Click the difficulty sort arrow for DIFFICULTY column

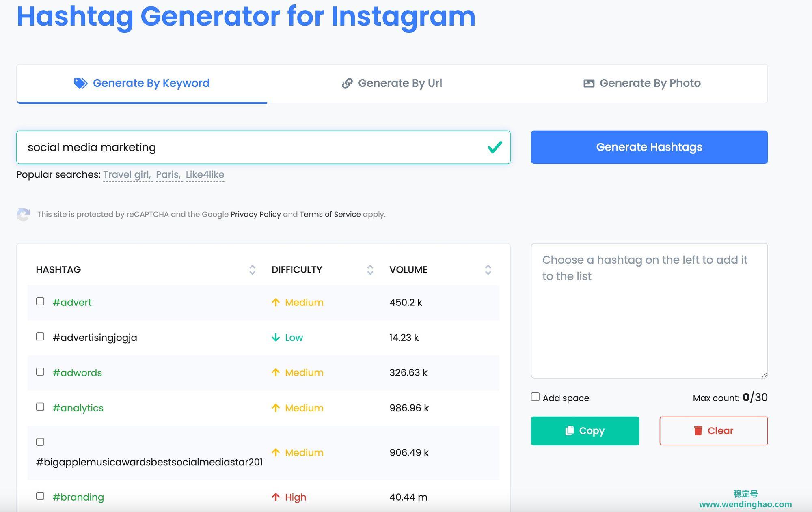369,269
